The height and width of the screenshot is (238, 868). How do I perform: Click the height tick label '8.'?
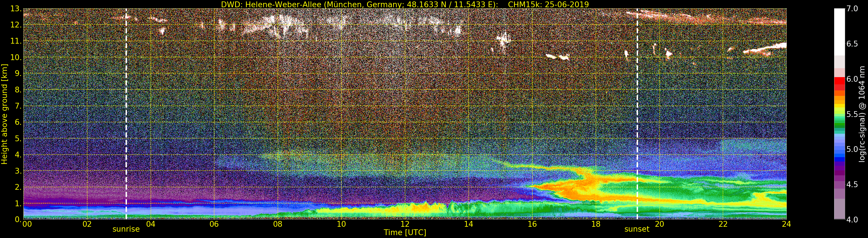click(x=18, y=90)
